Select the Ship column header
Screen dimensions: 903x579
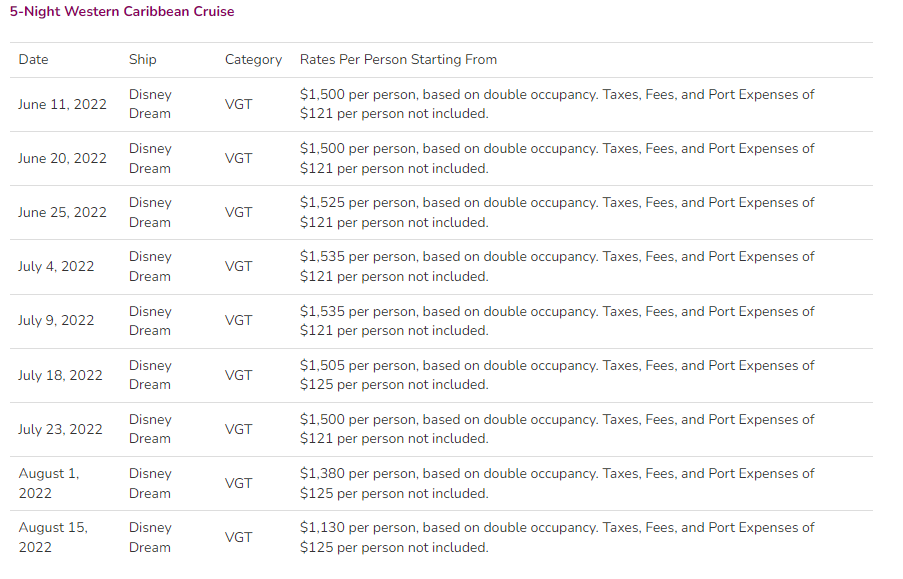coord(143,59)
